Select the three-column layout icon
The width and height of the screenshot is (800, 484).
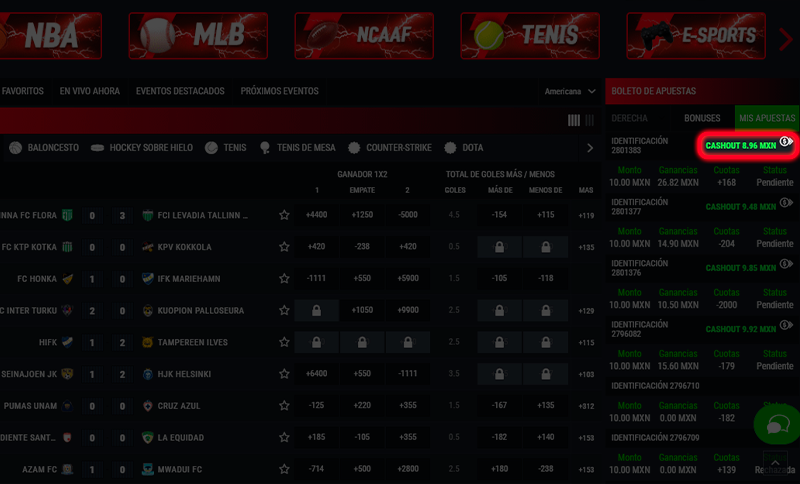pyautogui.click(x=590, y=120)
